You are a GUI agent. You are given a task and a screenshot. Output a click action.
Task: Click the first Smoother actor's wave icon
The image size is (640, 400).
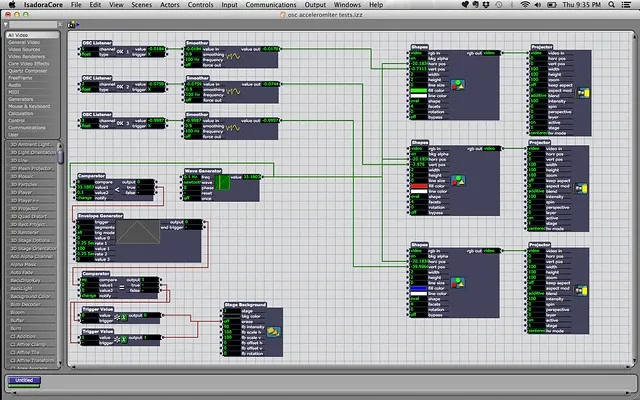(234, 57)
